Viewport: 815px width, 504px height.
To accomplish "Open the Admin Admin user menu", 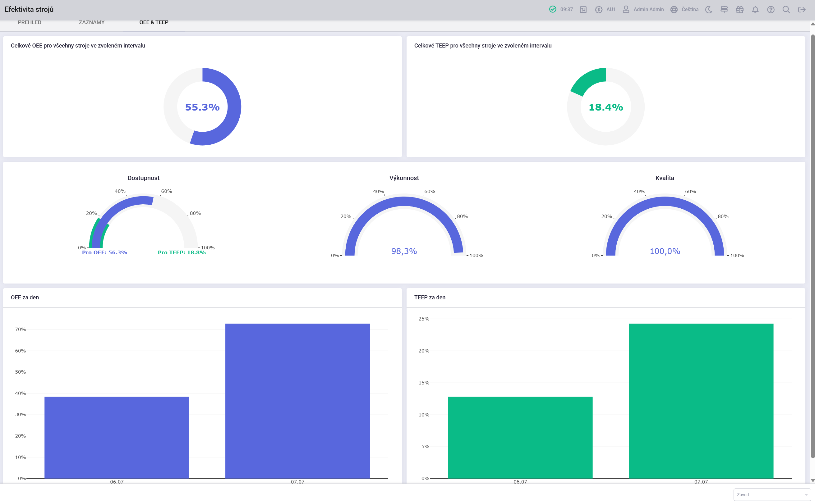I will click(643, 9).
